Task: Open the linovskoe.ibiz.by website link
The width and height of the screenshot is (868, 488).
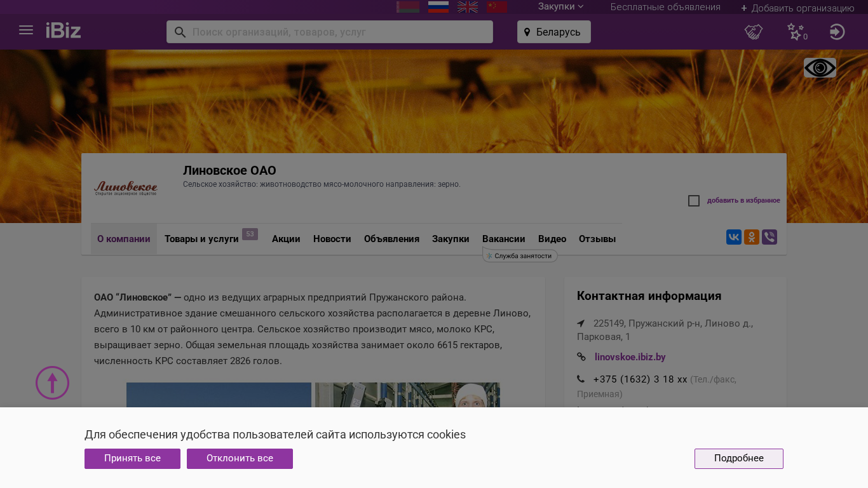Action: [x=630, y=357]
